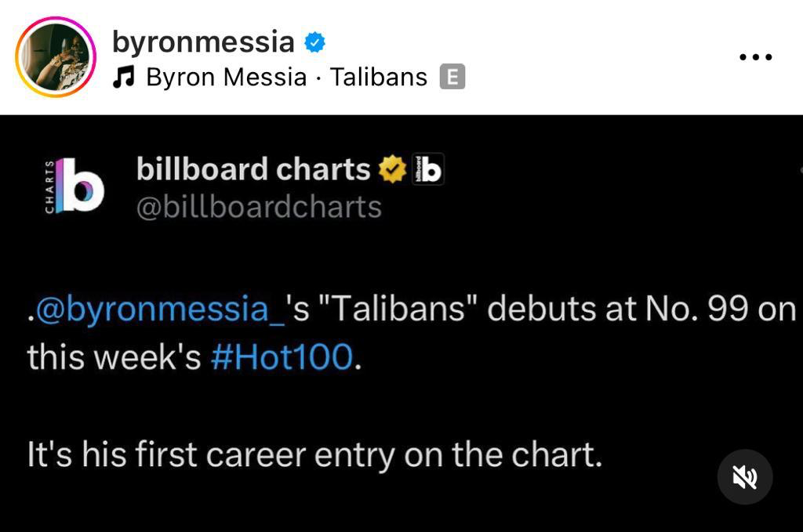Open the #Hot100 hashtag
The height and width of the screenshot is (532, 803).
282,356
